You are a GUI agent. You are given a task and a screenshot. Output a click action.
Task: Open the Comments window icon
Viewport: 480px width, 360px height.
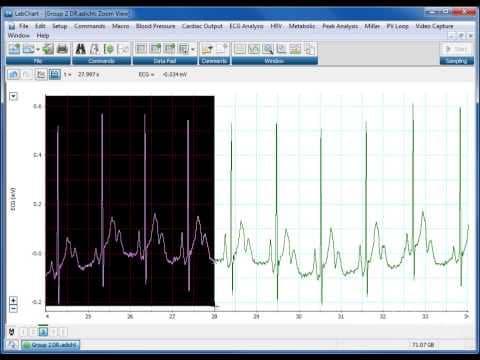pos(222,49)
